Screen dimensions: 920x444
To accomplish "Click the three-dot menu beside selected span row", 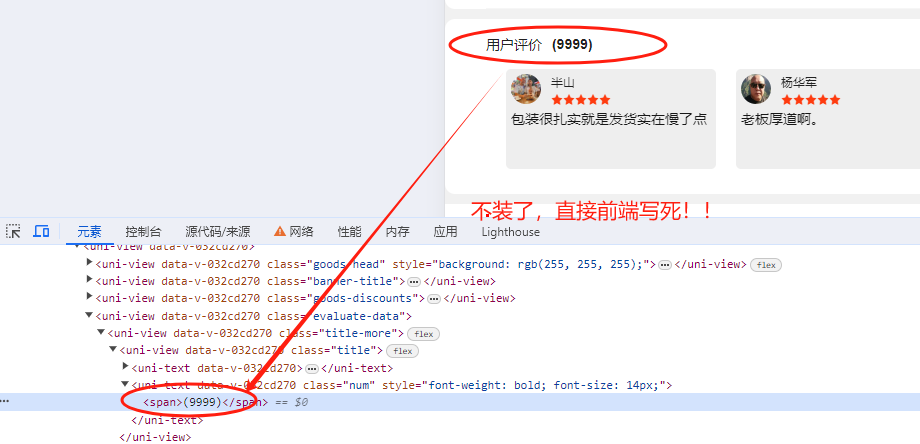I will tap(5, 402).
